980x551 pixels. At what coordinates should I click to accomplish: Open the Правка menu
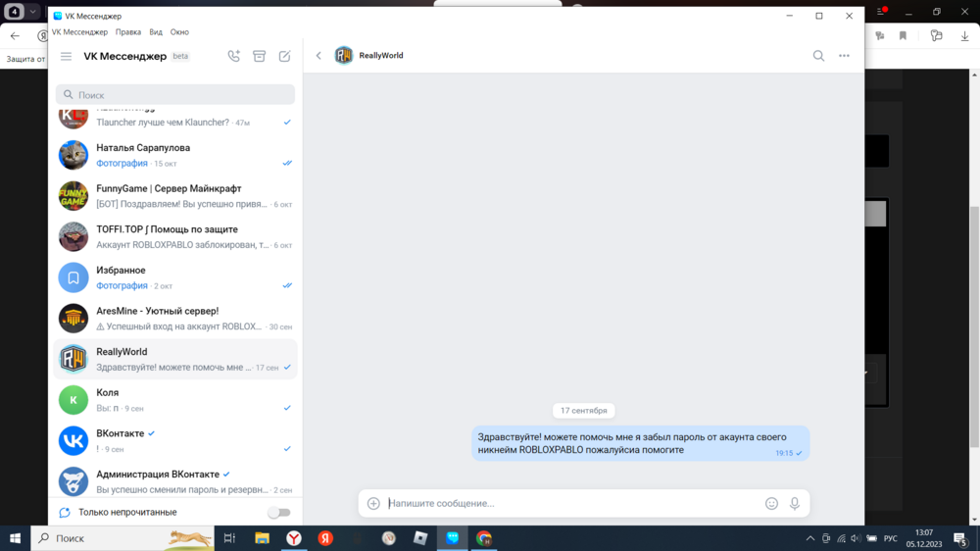[128, 32]
